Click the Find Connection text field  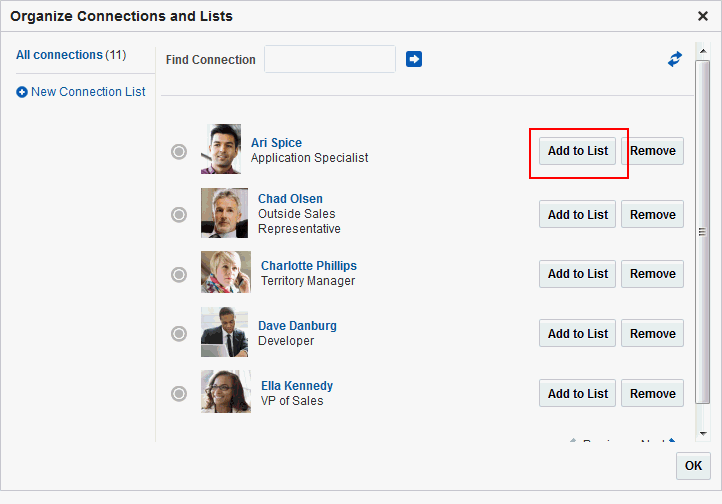[x=330, y=60]
